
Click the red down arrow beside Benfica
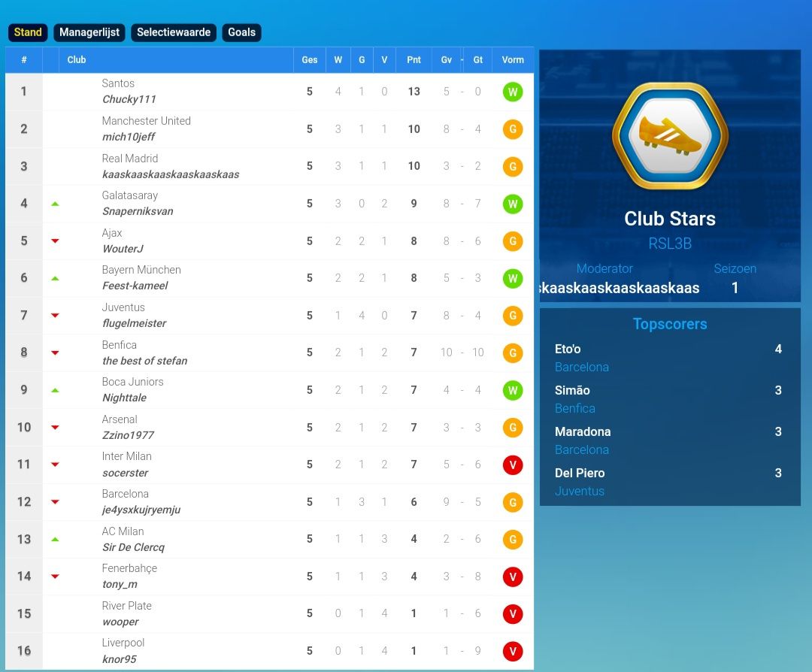(x=55, y=353)
